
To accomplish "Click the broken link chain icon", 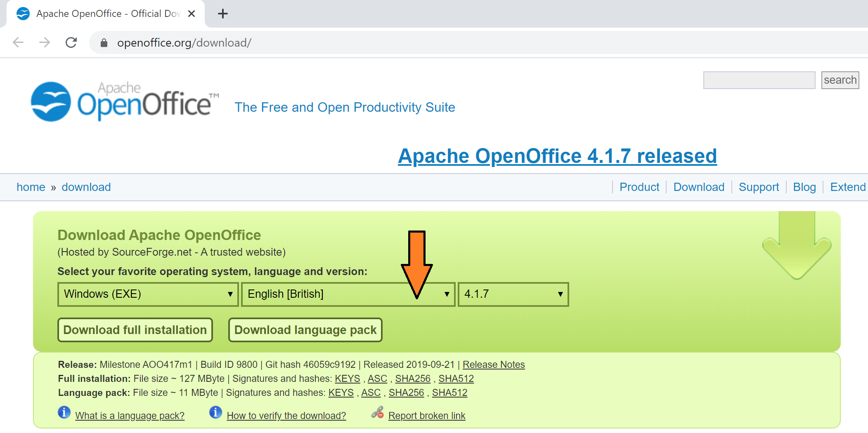I will tap(377, 412).
